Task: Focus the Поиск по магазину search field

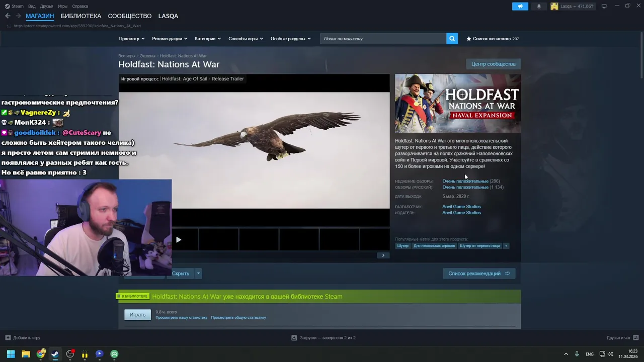Action: pyautogui.click(x=383, y=39)
